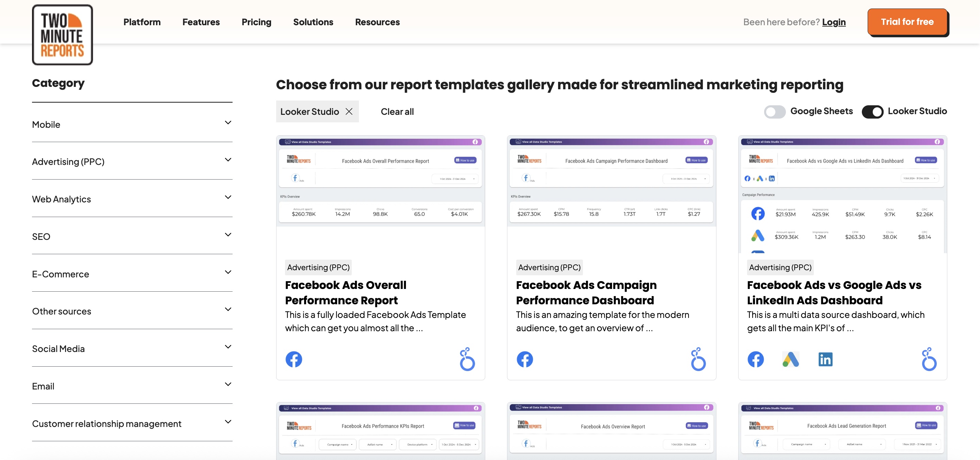Open Facebook Ads Lead Generation Report thumbnail
The height and width of the screenshot is (460, 980).
(x=842, y=431)
